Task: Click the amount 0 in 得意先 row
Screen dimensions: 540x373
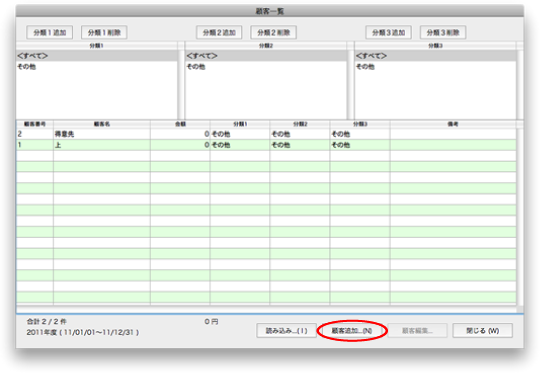Action: pos(180,134)
